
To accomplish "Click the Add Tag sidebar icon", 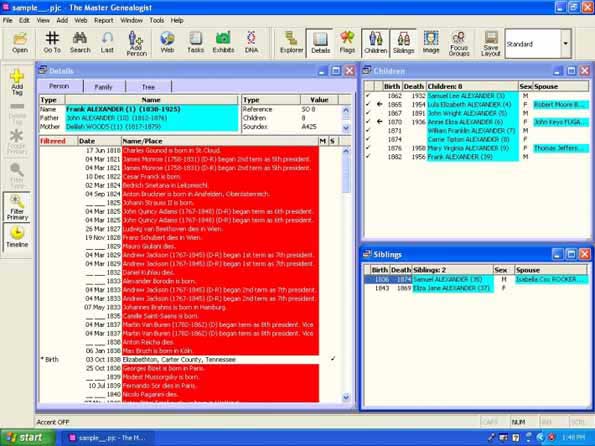I will tap(17, 82).
